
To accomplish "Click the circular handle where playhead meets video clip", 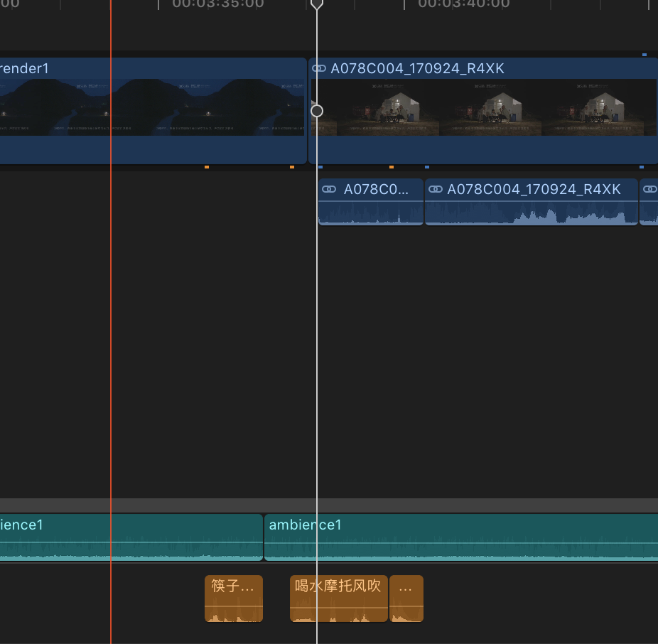I will pyautogui.click(x=317, y=111).
